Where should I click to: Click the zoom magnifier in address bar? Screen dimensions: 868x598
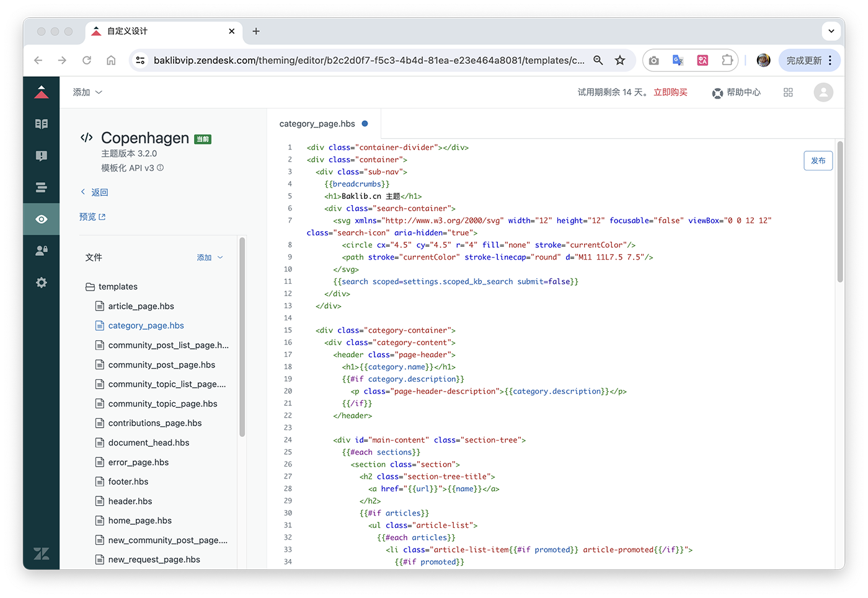coord(598,60)
